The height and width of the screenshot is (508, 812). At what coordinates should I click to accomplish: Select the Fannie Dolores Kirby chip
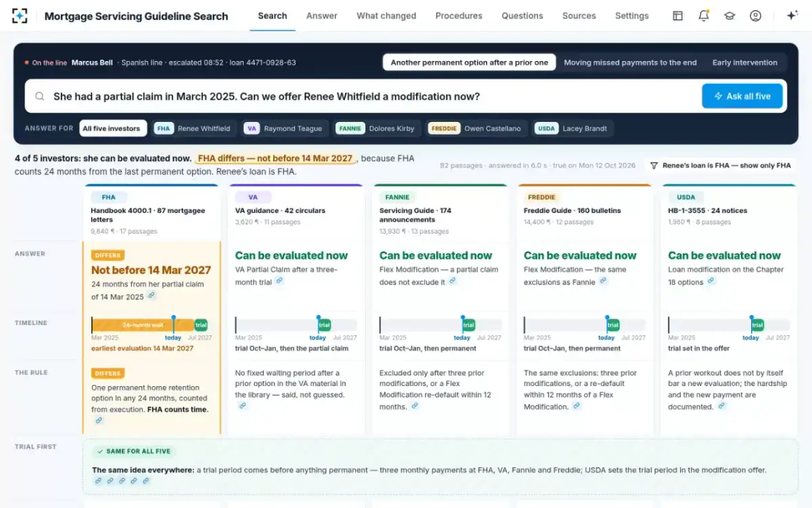click(x=377, y=128)
